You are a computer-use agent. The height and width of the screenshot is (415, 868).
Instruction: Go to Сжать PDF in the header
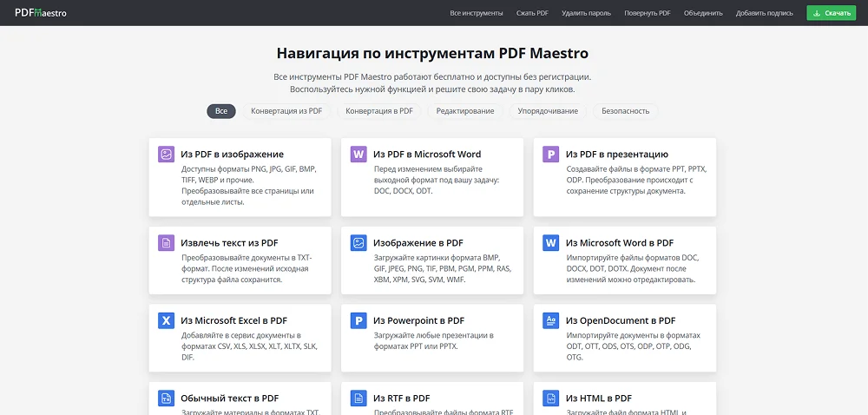pos(532,13)
